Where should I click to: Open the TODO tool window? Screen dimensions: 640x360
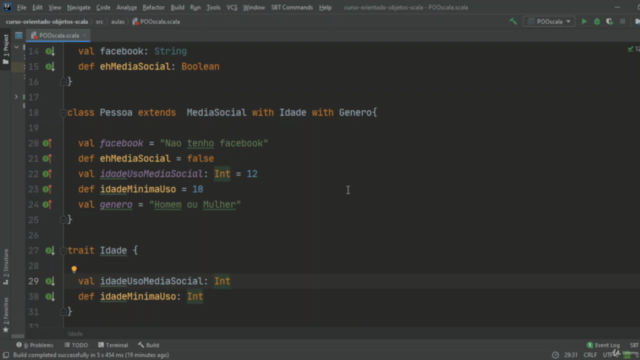tap(76, 345)
